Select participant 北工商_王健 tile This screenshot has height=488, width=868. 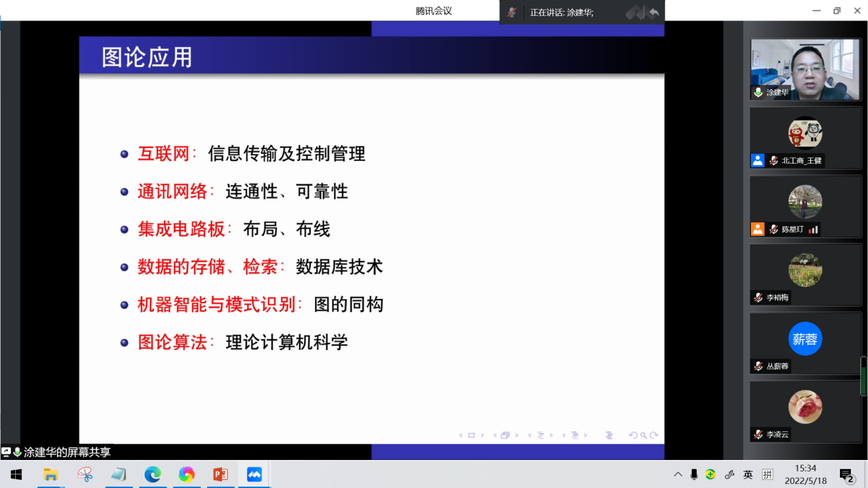[x=805, y=138]
